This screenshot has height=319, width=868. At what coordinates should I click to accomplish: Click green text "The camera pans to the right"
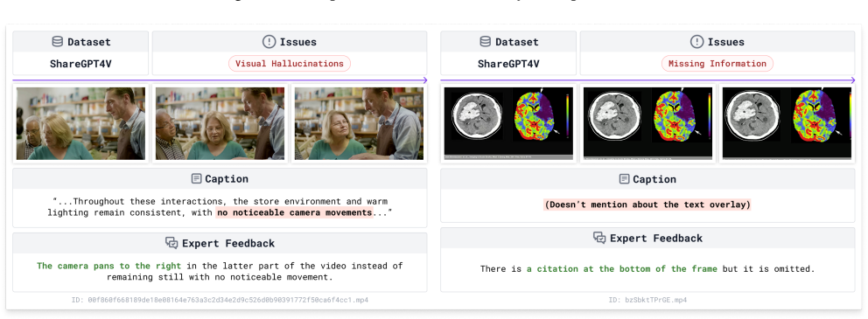109,266
